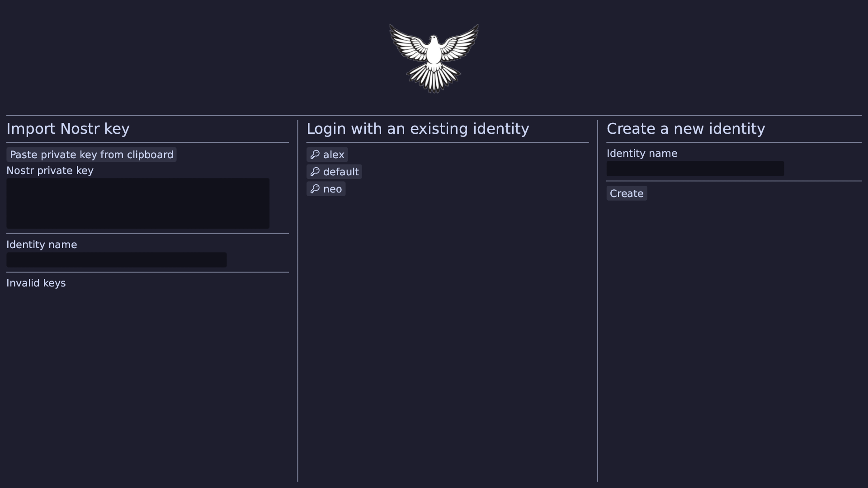Click the key icon beside alex
Screen dimensions: 868x488
[315, 155]
